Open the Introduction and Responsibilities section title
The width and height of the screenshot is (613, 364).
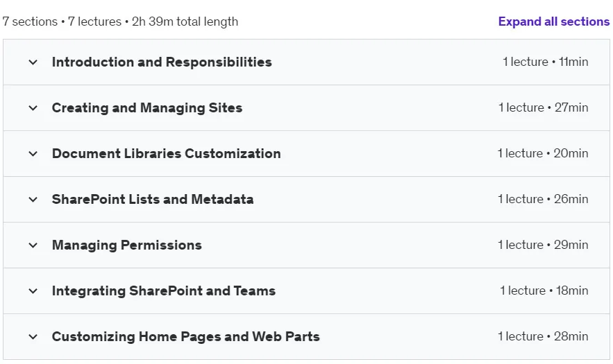pos(162,62)
